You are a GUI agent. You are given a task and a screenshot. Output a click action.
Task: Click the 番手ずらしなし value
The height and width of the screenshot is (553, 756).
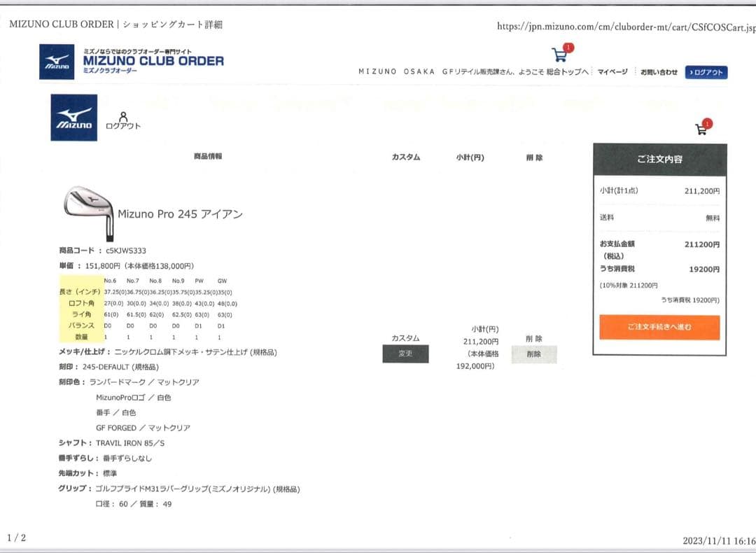(127, 458)
